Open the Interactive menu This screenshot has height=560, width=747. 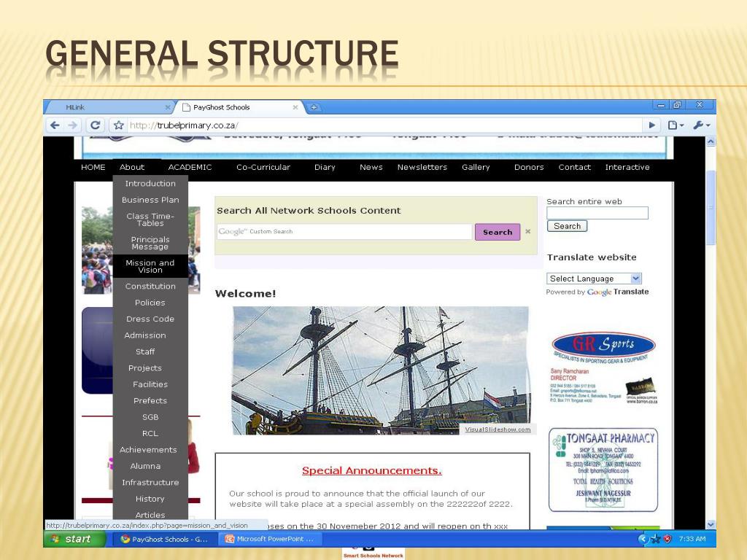[x=627, y=167]
